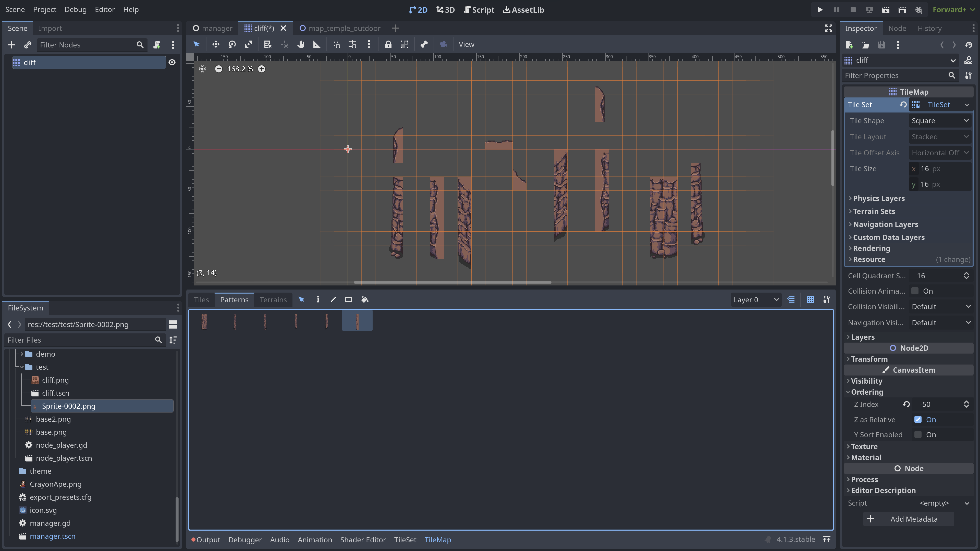Enable Y Sort Enabled in Ordering
Viewport: 980px width, 551px height.
918,434
